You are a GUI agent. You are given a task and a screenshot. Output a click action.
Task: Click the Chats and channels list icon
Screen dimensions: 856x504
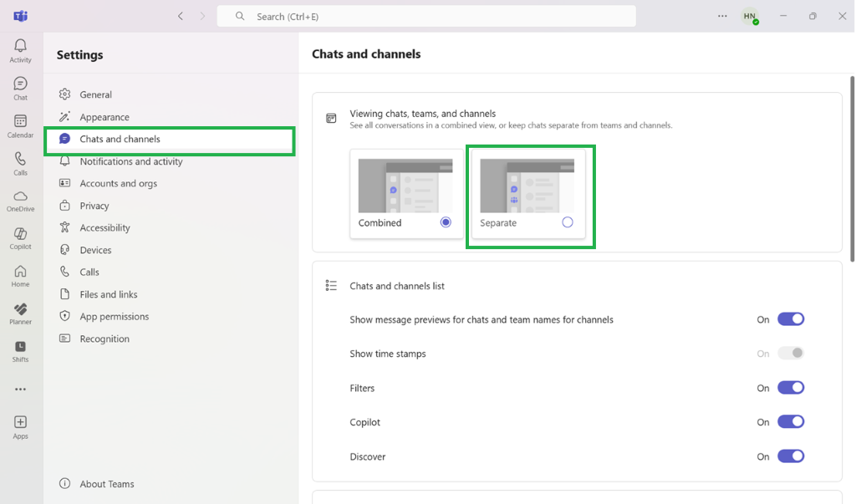pos(331,286)
